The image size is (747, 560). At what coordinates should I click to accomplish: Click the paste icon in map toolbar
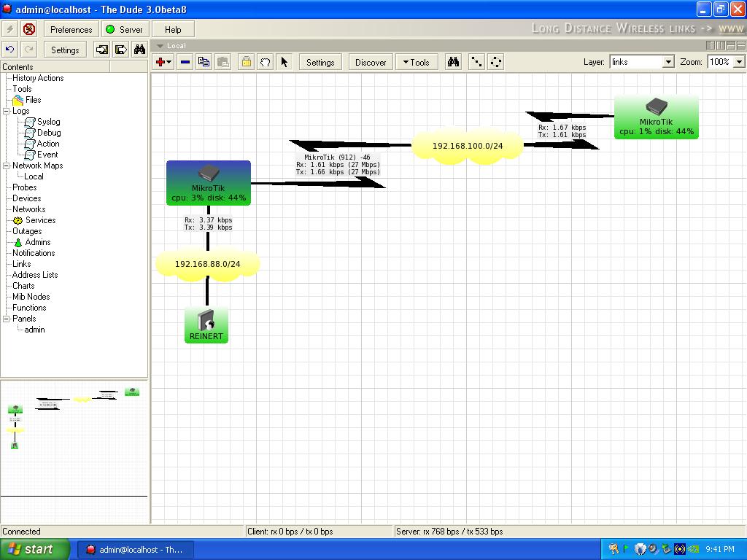coord(223,62)
